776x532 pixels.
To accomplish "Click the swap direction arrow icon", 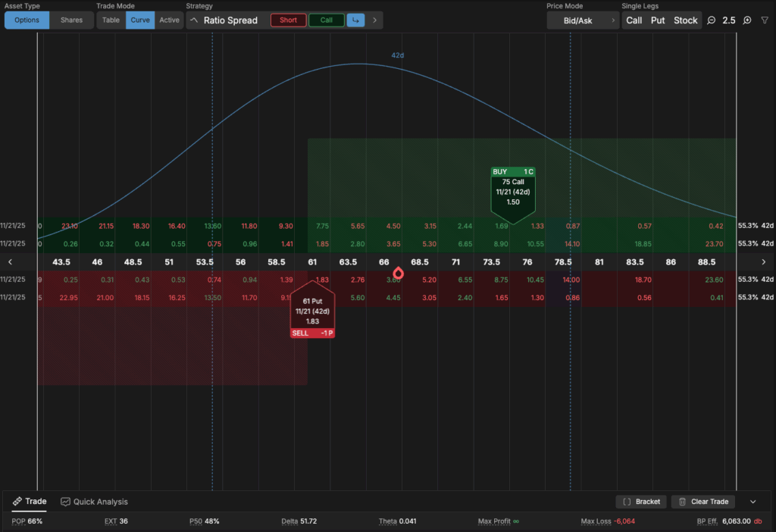I will (x=355, y=20).
